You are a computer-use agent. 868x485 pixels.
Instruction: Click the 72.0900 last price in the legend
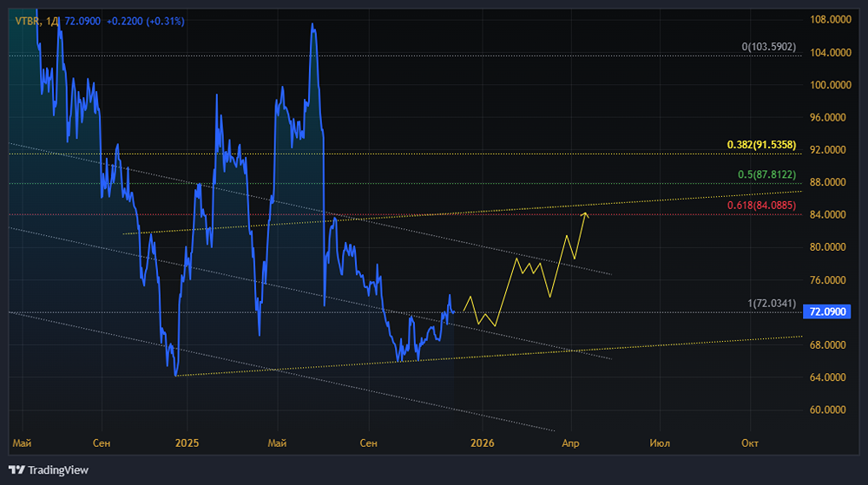[x=82, y=22]
